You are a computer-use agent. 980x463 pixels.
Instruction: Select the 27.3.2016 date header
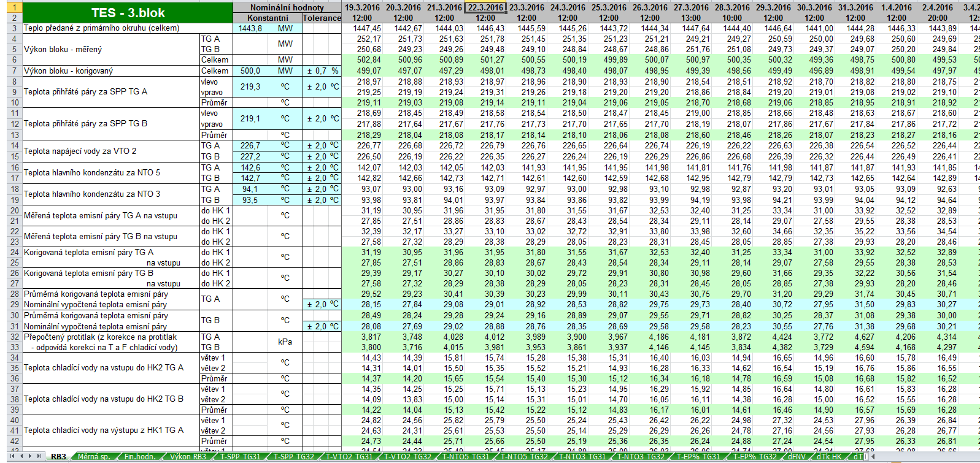tap(691, 7)
